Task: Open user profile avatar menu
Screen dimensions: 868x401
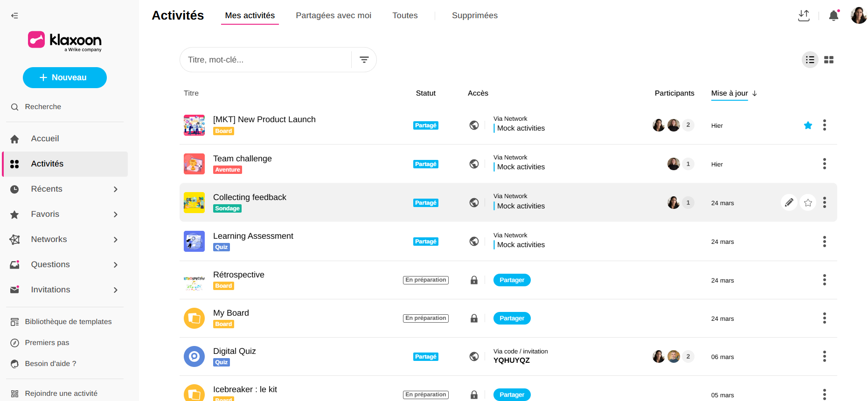Action: click(x=858, y=16)
